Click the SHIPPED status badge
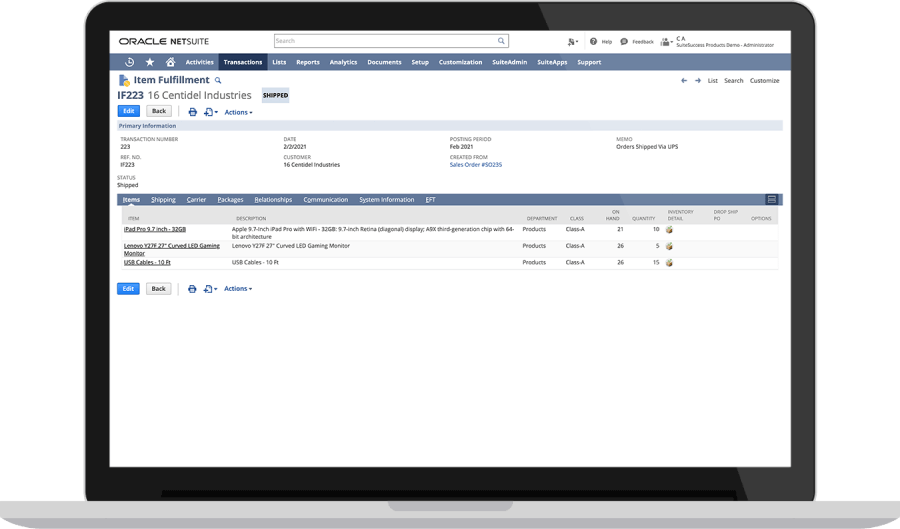The height and width of the screenshot is (529, 900). [x=276, y=95]
